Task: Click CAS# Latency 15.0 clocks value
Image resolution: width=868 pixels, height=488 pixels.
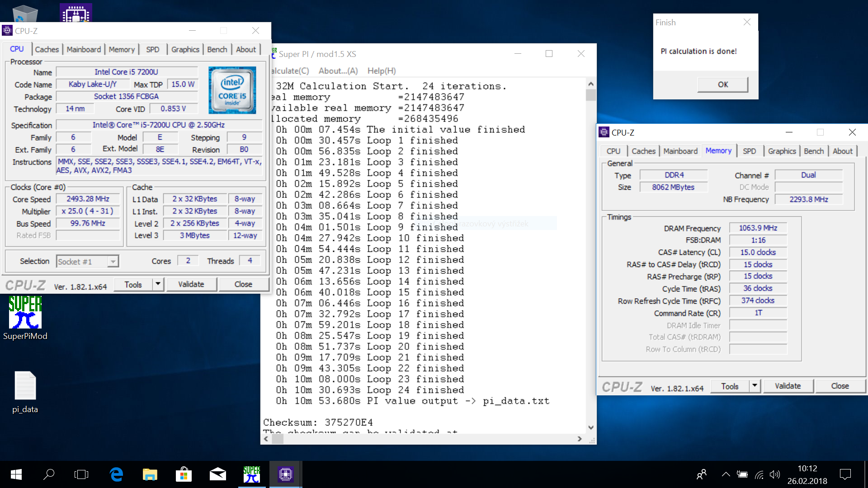Action: click(758, 252)
